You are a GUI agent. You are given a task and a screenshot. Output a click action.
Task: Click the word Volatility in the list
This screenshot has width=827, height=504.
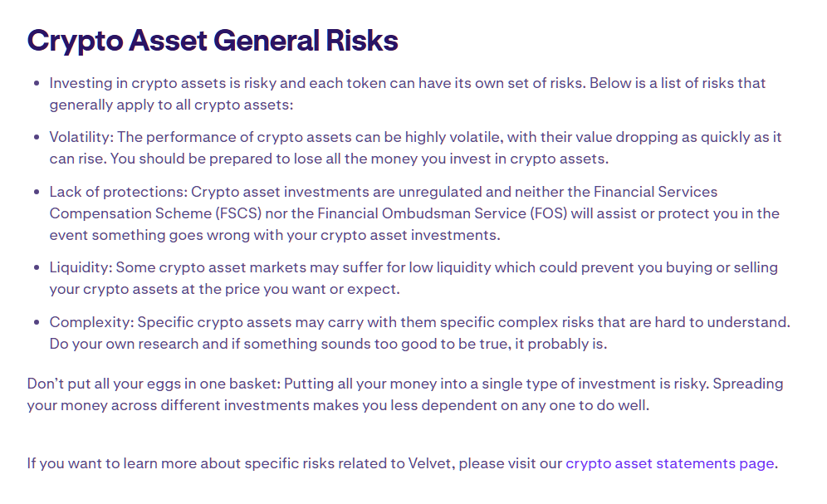click(81, 137)
